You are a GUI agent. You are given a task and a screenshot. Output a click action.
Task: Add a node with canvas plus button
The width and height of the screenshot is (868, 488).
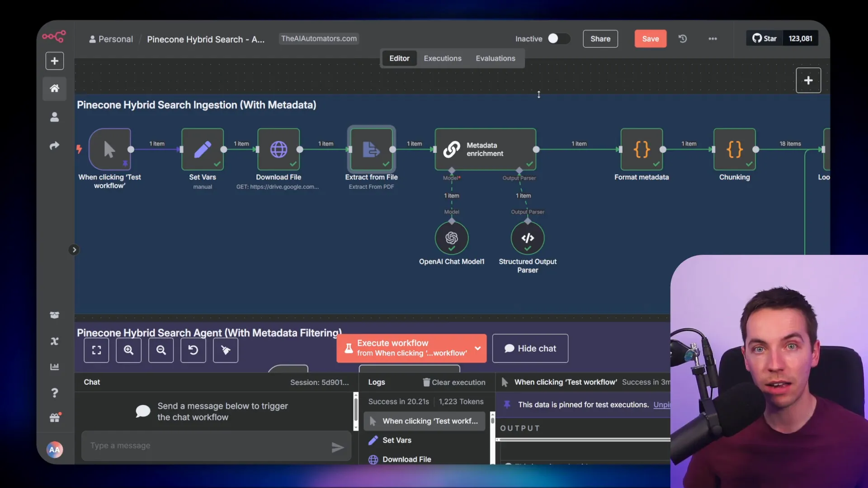tap(808, 80)
